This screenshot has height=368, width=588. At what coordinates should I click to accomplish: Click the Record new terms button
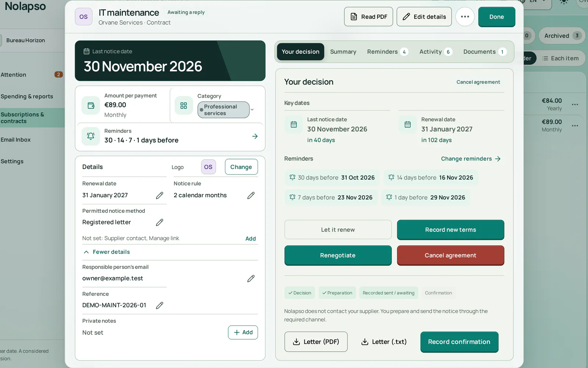(x=451, y=230)
